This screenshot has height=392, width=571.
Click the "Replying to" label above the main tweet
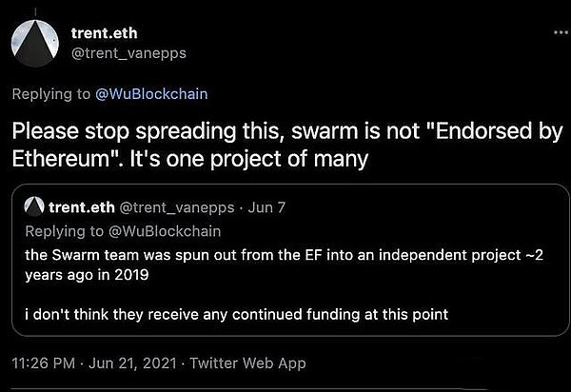49,94
